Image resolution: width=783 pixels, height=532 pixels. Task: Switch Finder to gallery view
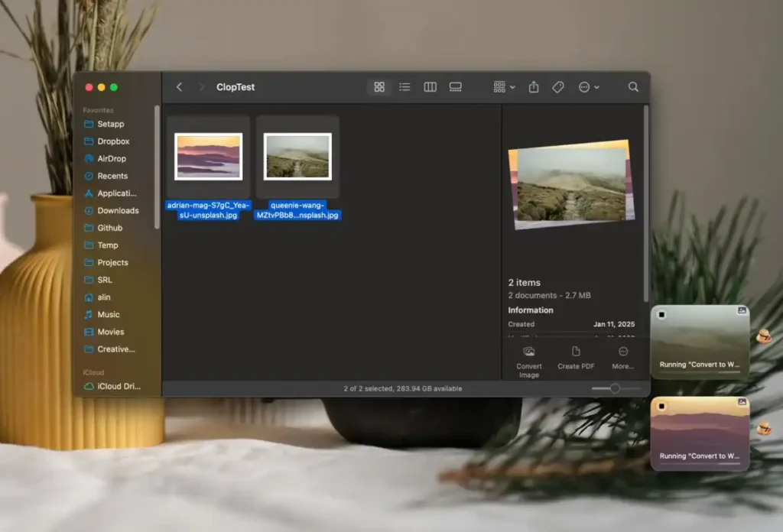456,87
